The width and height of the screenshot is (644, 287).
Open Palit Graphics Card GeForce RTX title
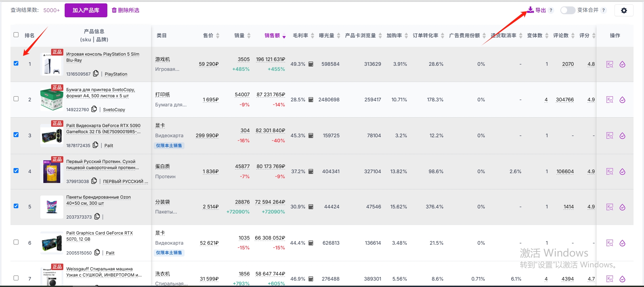100,236
